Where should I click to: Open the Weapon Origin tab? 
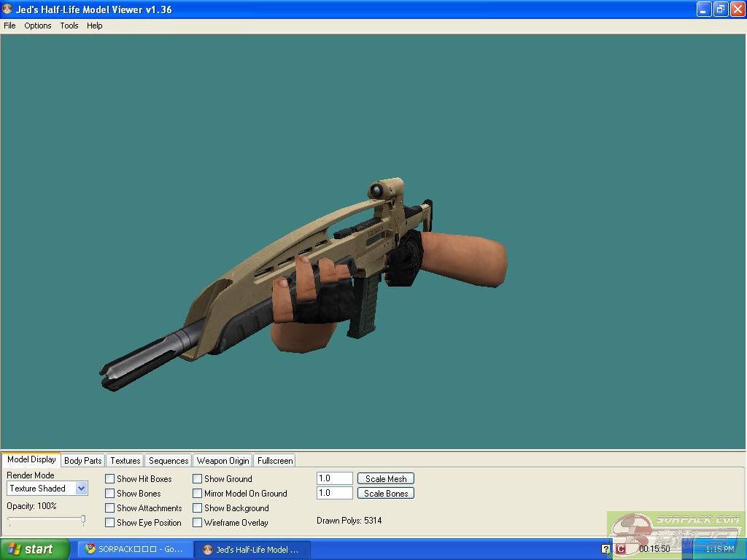coord(222,461)
